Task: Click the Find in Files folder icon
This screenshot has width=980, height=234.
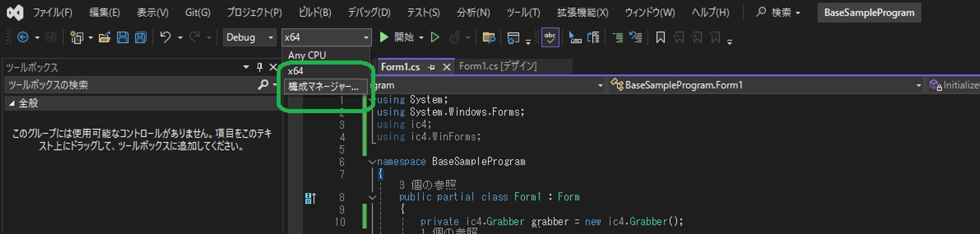Action: (x=489, y=37)
